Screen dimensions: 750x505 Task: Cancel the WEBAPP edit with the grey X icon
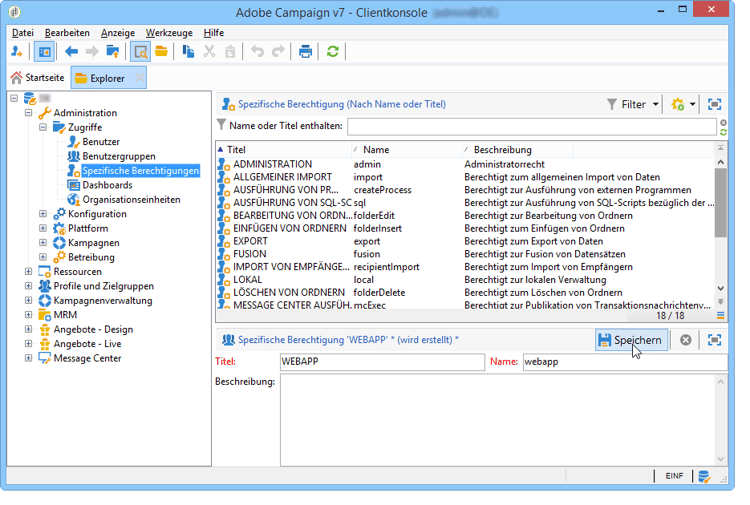(x=686, y=340)
